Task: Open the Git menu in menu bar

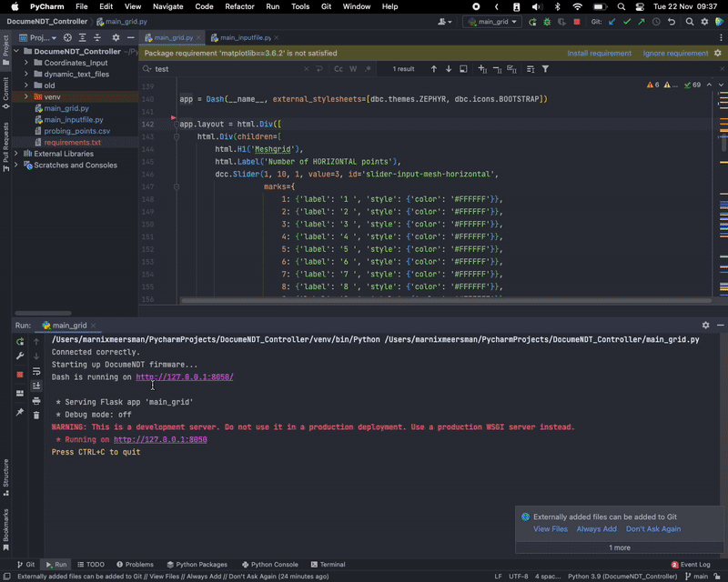Action: coord(327,6)
